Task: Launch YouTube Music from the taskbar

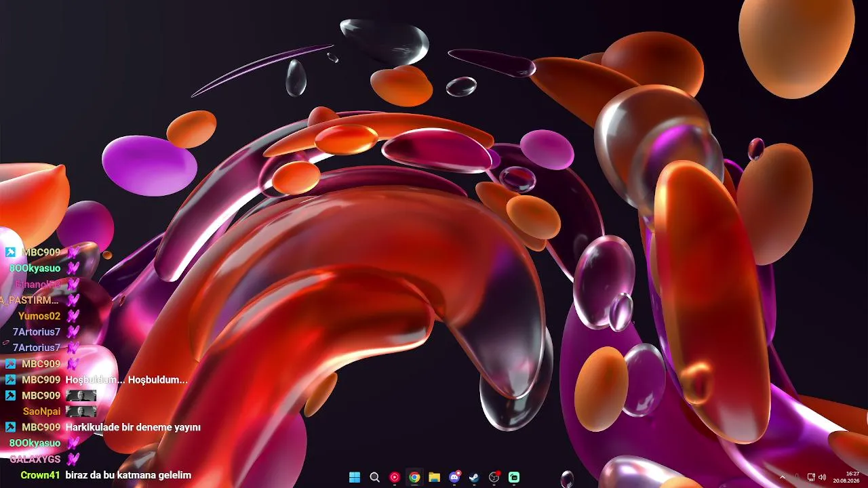Action: click(395, 477)
